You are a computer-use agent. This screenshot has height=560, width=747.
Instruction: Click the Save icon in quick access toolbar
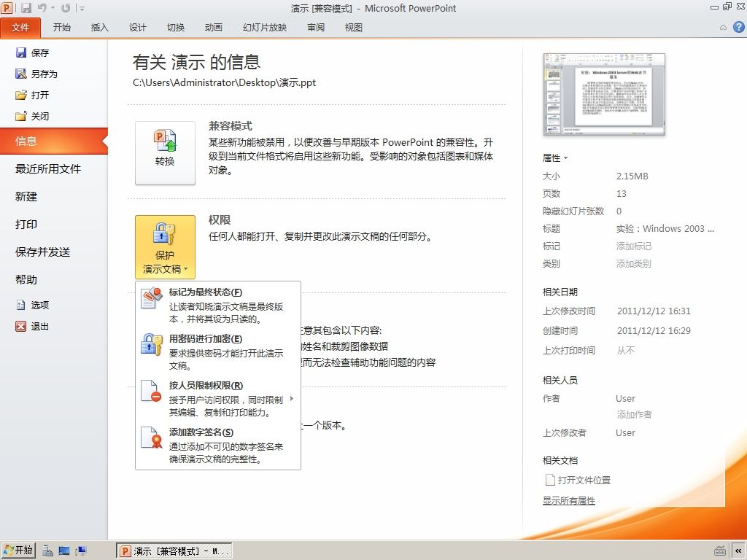click(x=26, y=8)
